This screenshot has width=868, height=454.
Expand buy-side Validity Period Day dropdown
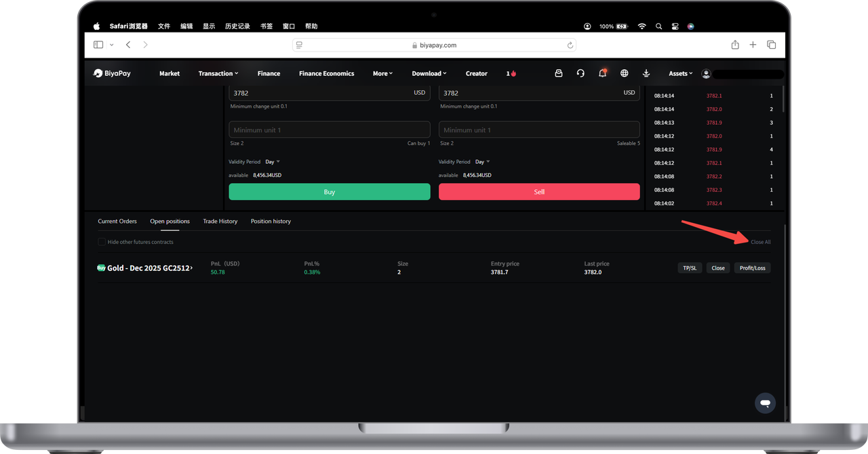[x=273, y=162]
